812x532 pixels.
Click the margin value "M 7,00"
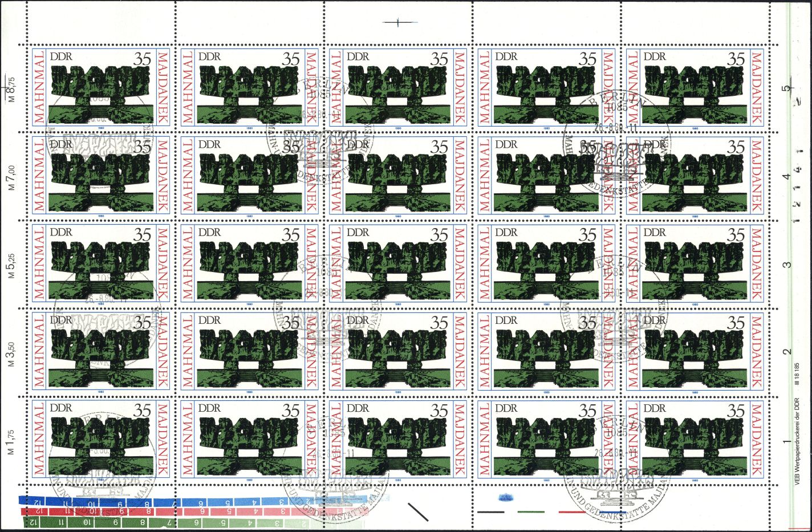coord(11,177)
